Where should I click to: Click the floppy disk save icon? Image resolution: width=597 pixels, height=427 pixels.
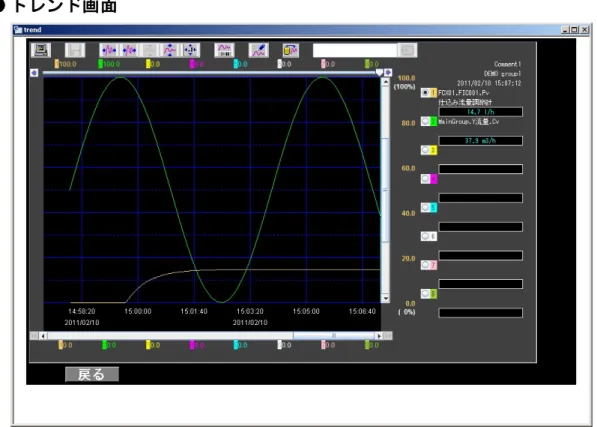click(75, 50)
